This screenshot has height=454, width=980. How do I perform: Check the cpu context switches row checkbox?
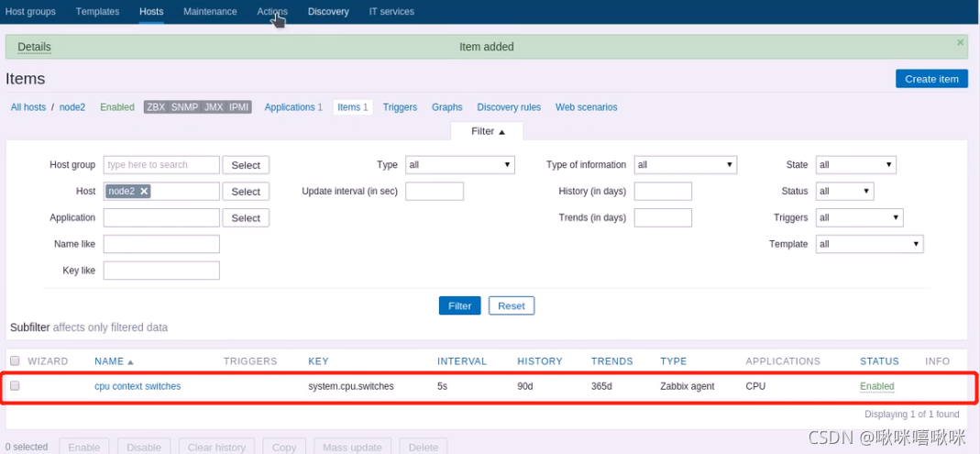coord(15,386)
